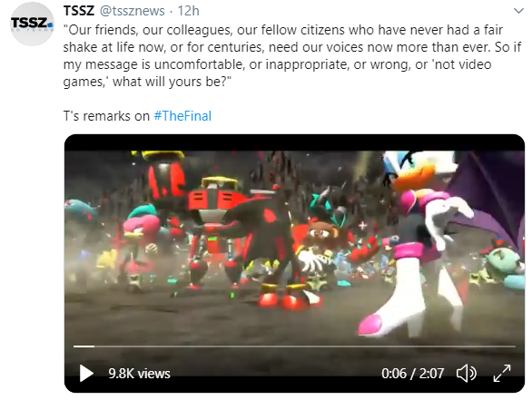532x400 pixels.
Task: Expand the video to fullscreen
Action: tap(502, 373)
